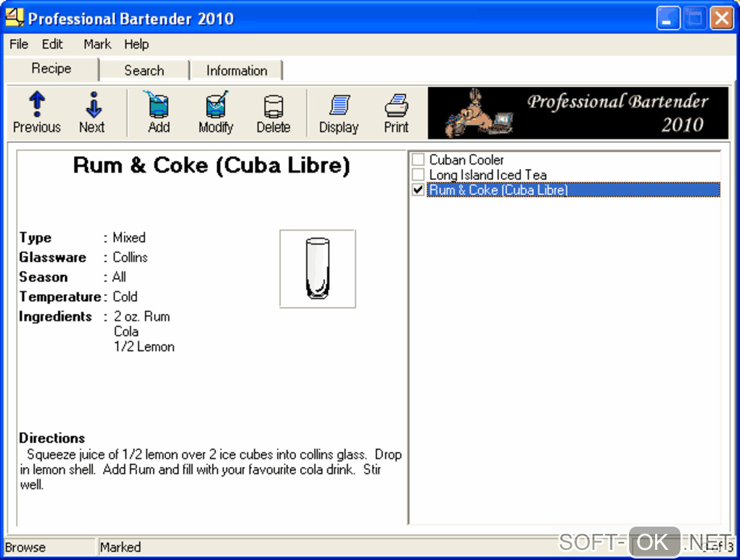Add a new recipe with Add icon
This screenshot has height=560, width=740.
point(159,112)
